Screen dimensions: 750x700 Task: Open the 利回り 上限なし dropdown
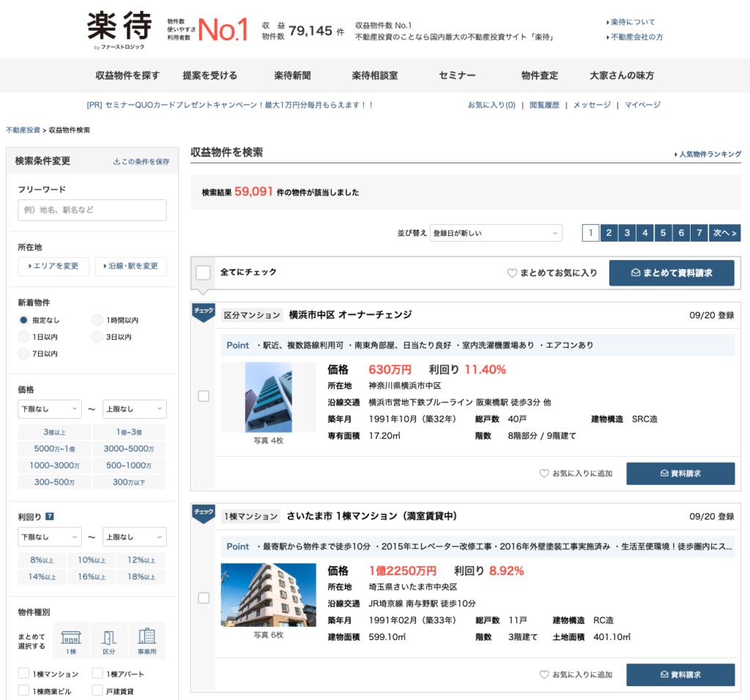(135, 537)
